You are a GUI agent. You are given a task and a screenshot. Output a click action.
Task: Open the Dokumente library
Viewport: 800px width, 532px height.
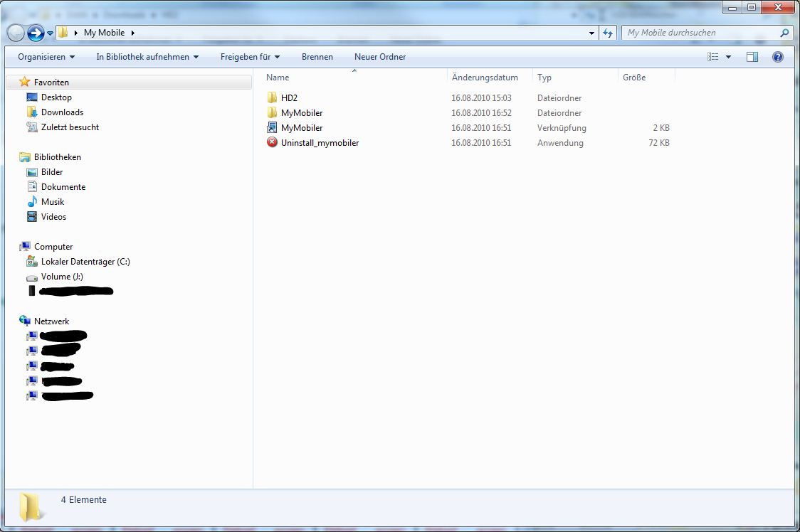[63, 186]
